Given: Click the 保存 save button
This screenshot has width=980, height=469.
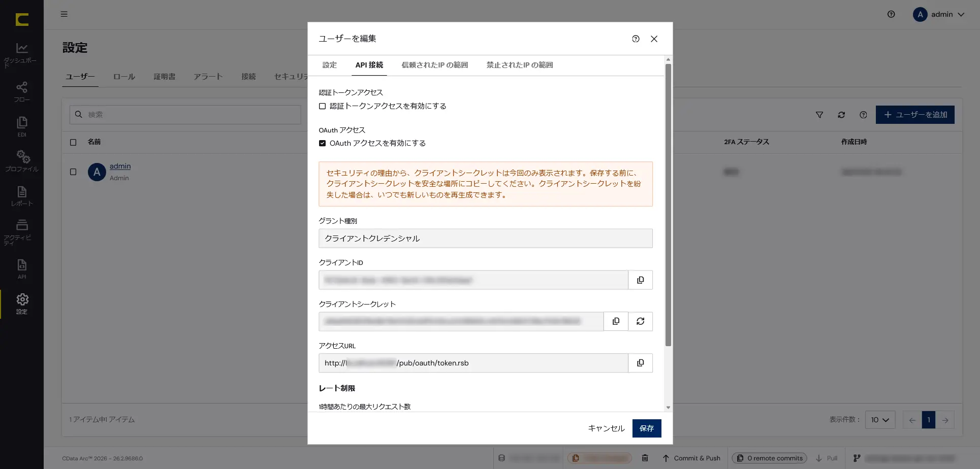Looking at the screenshot, I should pos(646,428).
